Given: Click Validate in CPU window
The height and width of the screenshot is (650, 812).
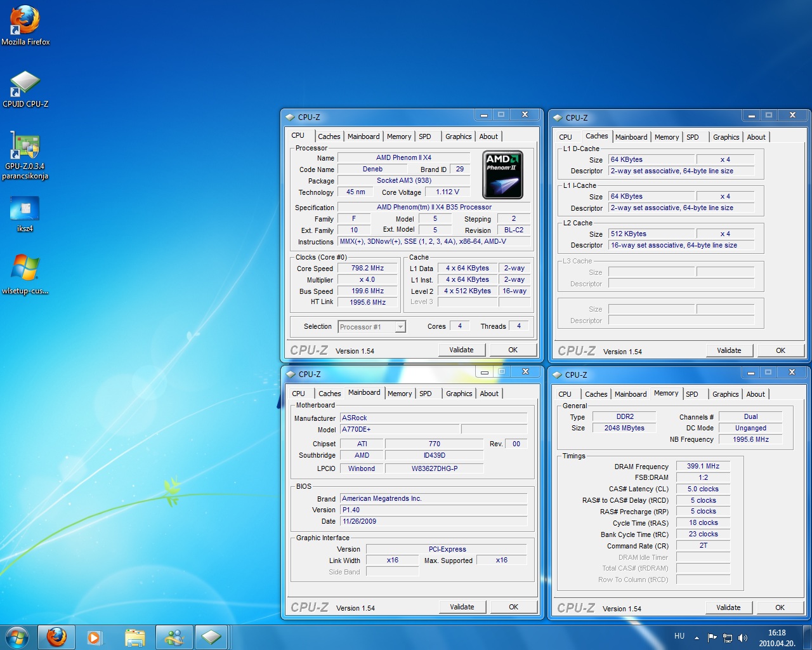Looking at the screenshot, I should [x=462, y=350].
